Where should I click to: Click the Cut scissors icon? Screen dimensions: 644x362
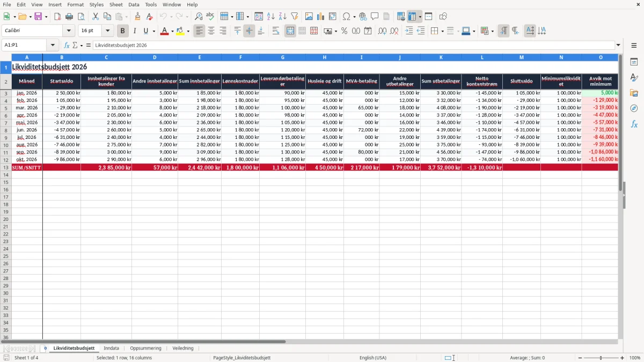pos(96,17)
